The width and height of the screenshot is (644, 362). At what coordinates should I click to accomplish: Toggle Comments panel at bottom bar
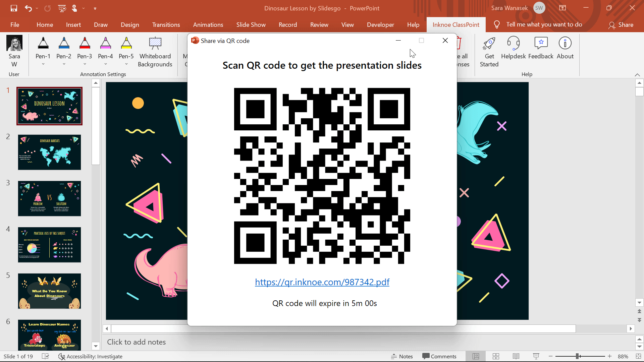439,356
